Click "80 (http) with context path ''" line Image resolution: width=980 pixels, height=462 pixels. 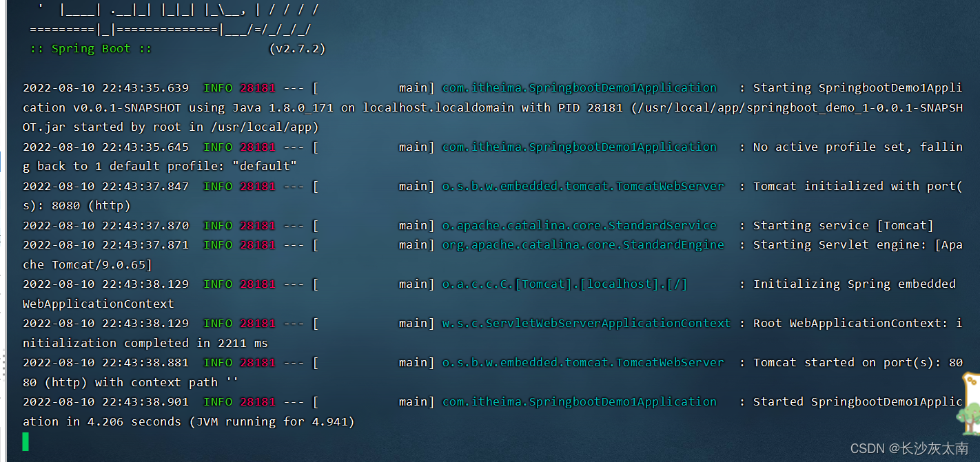[x=131, y=382]
